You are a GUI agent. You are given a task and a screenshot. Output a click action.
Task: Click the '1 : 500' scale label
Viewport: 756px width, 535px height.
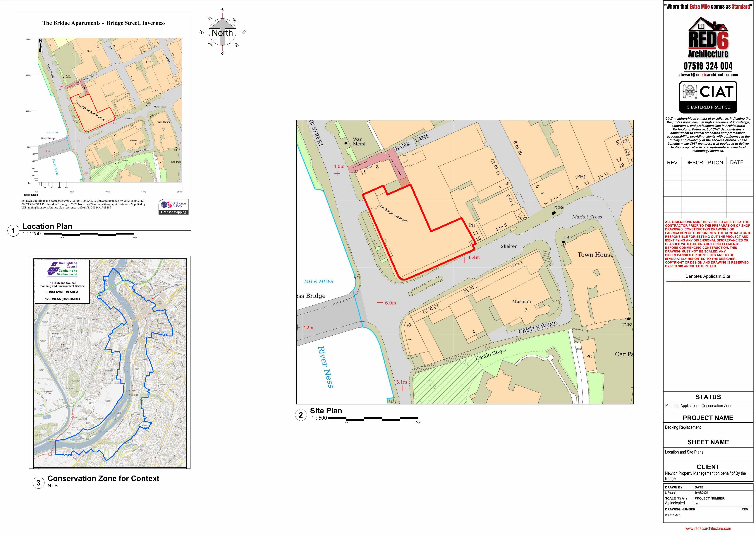[319, 418]
